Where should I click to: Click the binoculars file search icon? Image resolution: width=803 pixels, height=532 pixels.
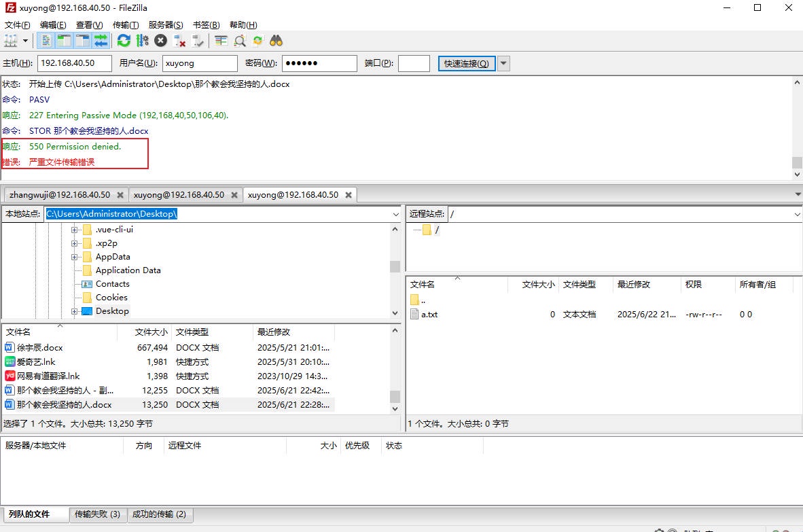[276, 41]
